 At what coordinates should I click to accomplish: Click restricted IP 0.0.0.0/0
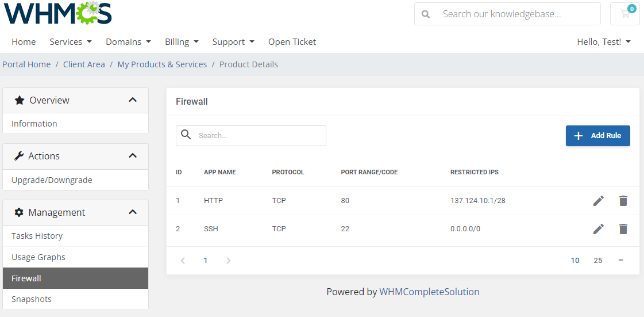point(465,228)
